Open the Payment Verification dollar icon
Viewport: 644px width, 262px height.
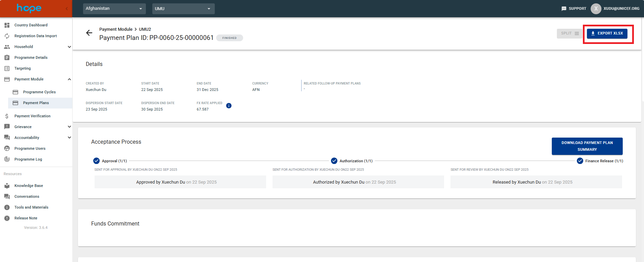coord(7,116)
